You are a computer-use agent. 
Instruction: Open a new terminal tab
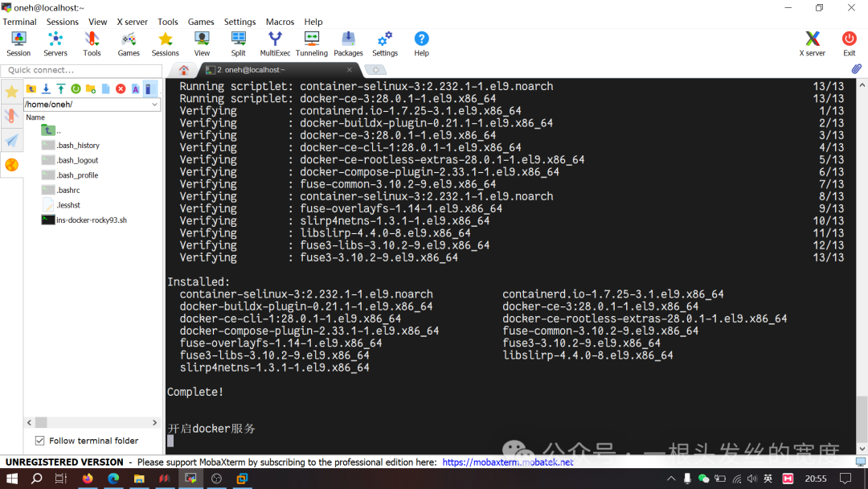[x=376, y=70]
